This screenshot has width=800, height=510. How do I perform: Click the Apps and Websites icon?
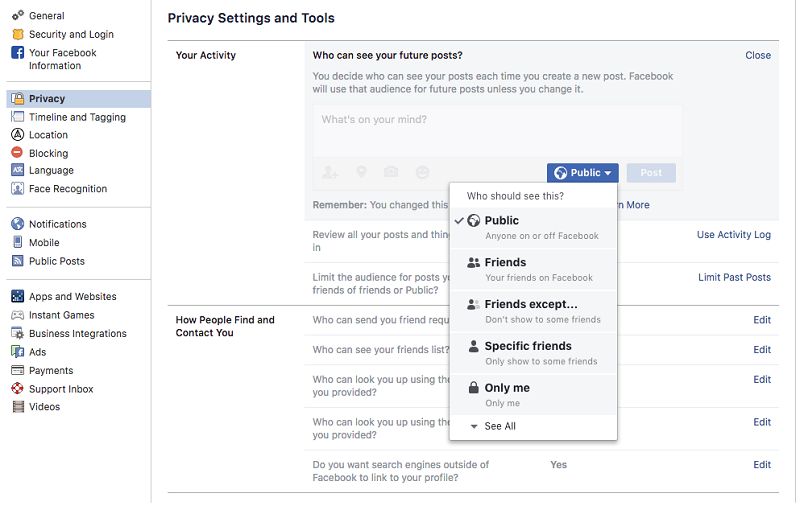point(18,296)
